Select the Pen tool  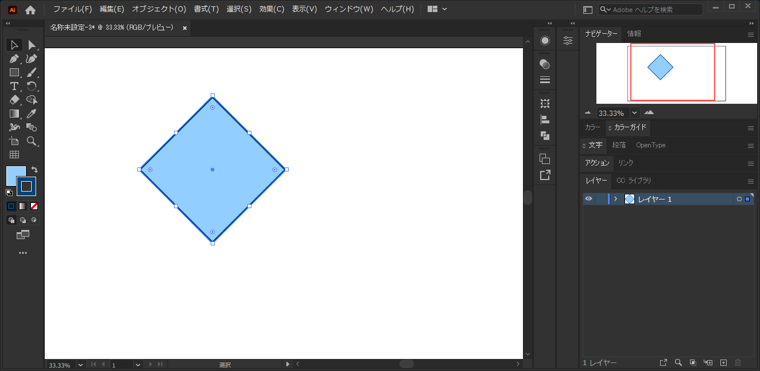point(14,59)
